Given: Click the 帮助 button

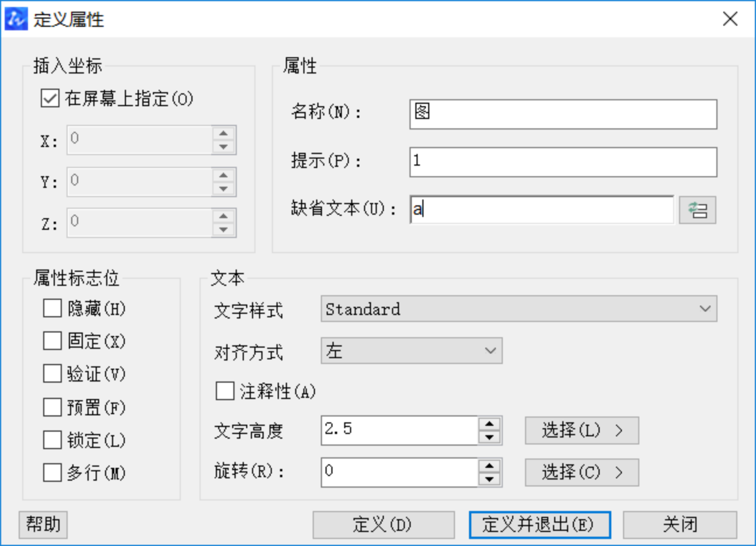Looking at the screenshot, I should tap(43, 524).
